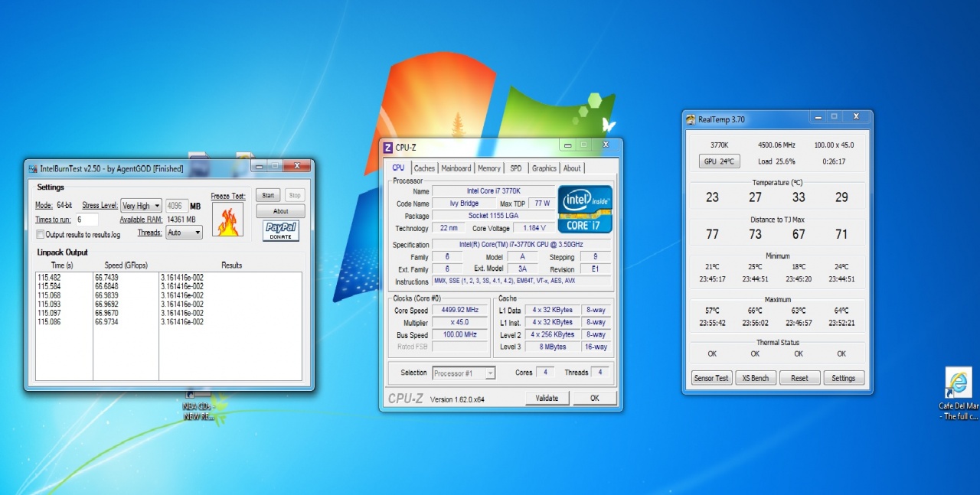Click the 0:26:17 uptime in RealTemp

point(834,161)
